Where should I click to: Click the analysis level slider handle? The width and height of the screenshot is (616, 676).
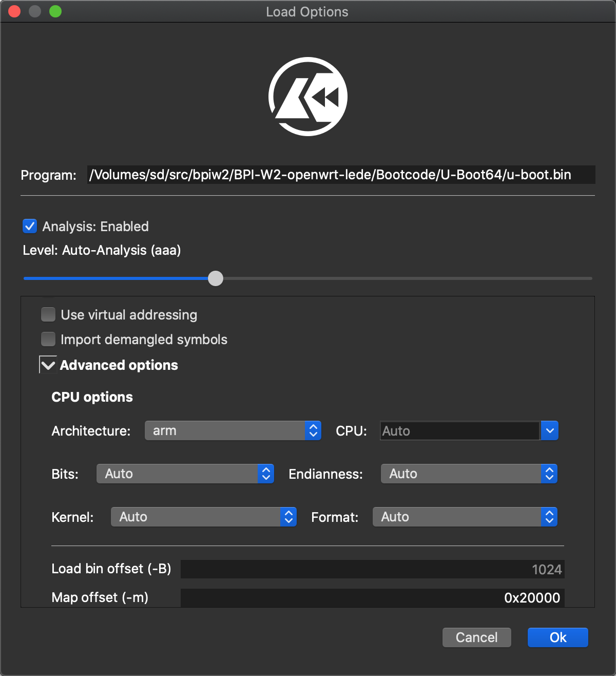[x=216, y=278]
